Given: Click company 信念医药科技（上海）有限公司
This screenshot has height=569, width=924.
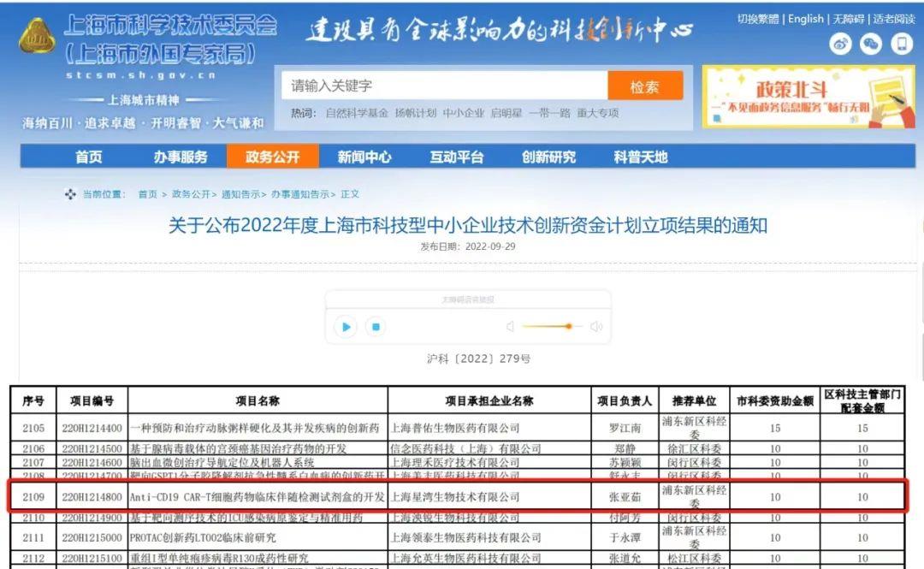Looking at the screenshot, I should 466,448.
